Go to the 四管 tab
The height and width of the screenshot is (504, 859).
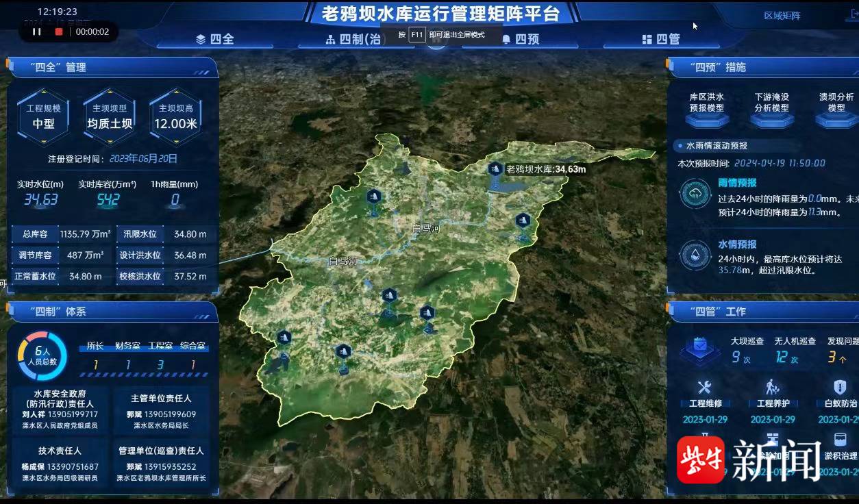tap(661, 40)
